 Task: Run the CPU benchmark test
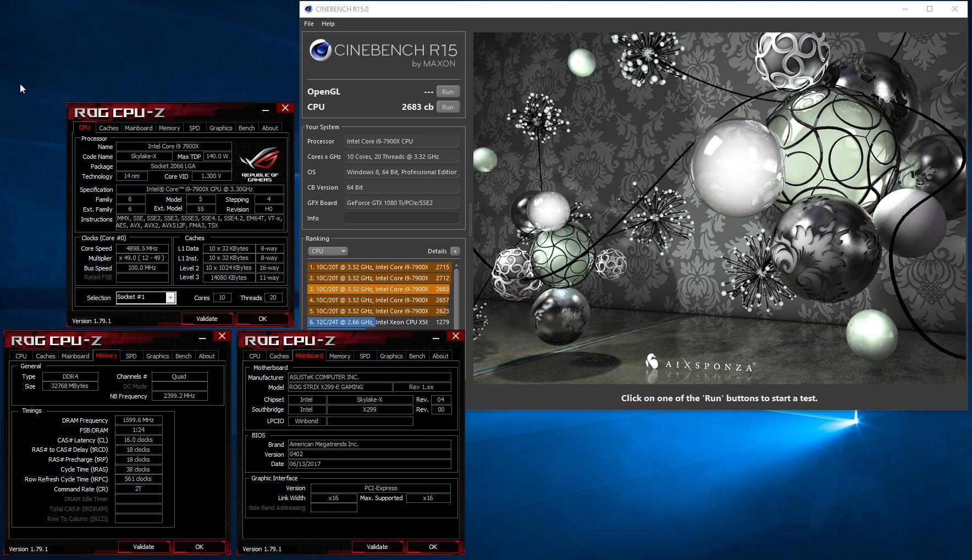pos(448,107)
